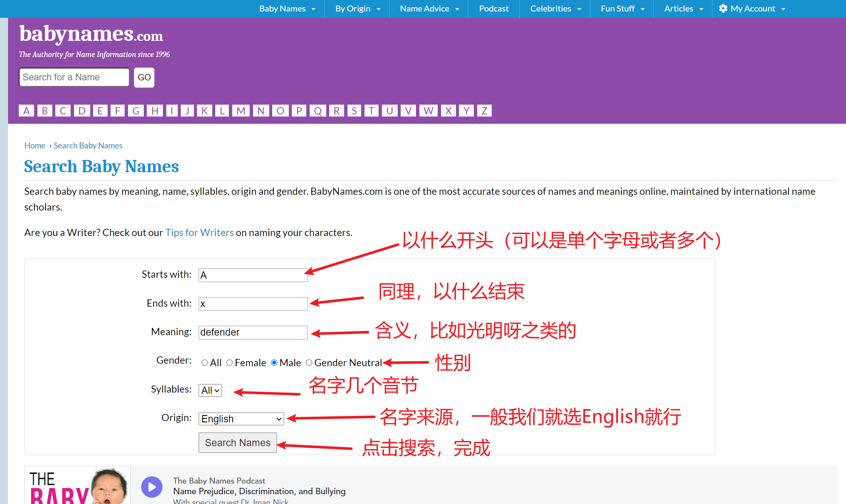846x504 pixels.
Task: Open the My Account gear menu
Action: (x=752, y=9)
